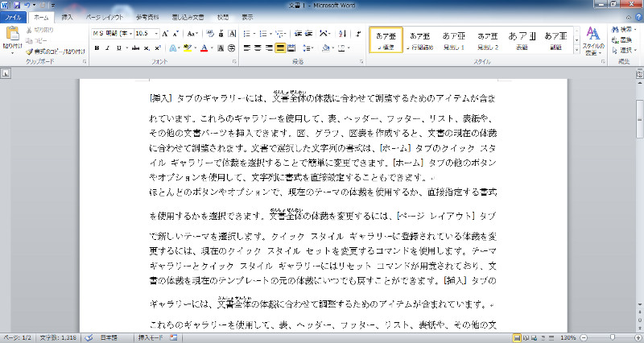Click the Paste (貼り付け) clipboard icon
The height and width of the screenshot is (343, 644).
pos(12,34)
